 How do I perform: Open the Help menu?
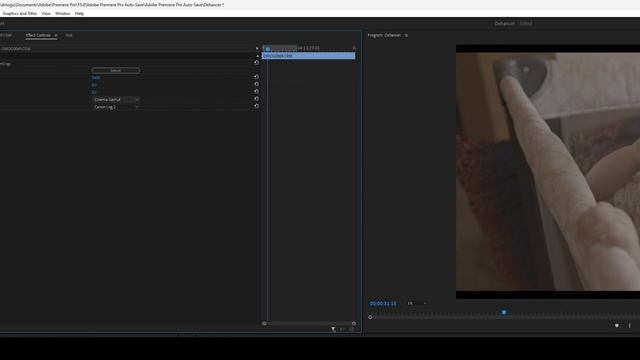pyautogui.click(x=79, y=13)
